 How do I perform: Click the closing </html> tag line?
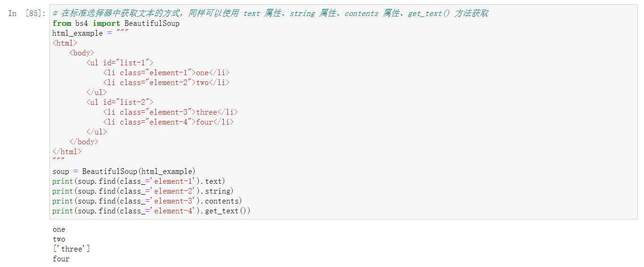coord(67,151)
